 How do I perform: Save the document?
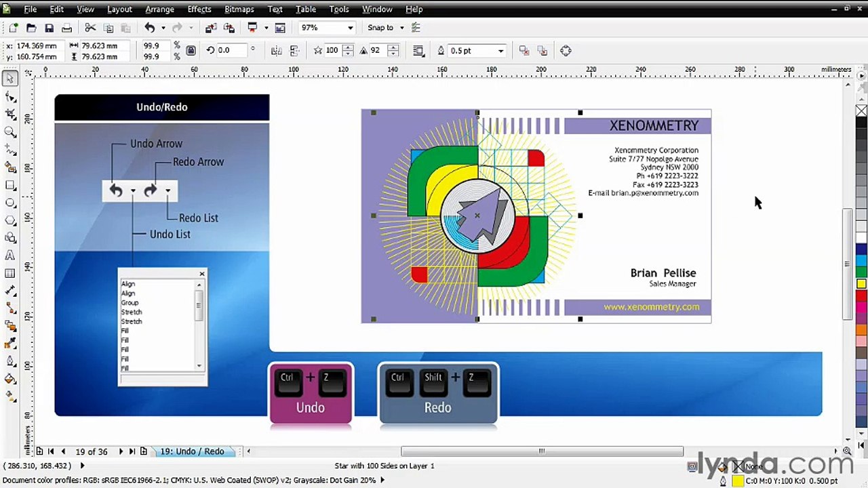[49, 28]
